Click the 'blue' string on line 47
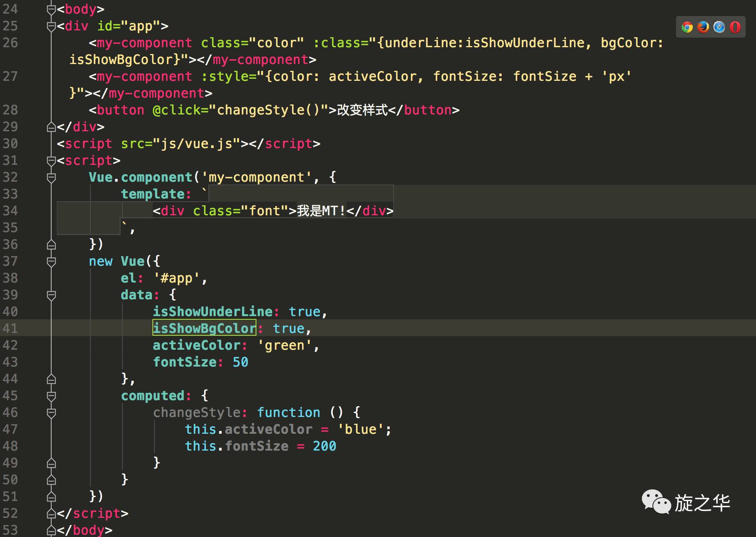 point(360,429)
